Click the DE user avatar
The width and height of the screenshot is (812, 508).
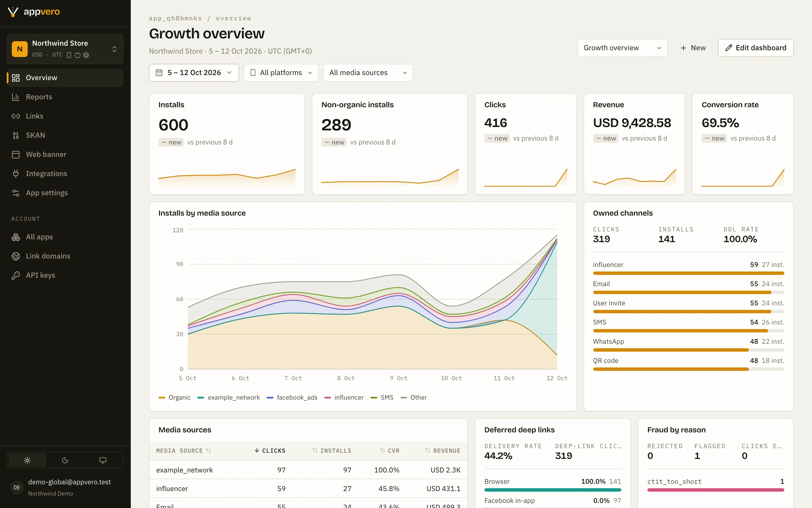pos(17,487)
